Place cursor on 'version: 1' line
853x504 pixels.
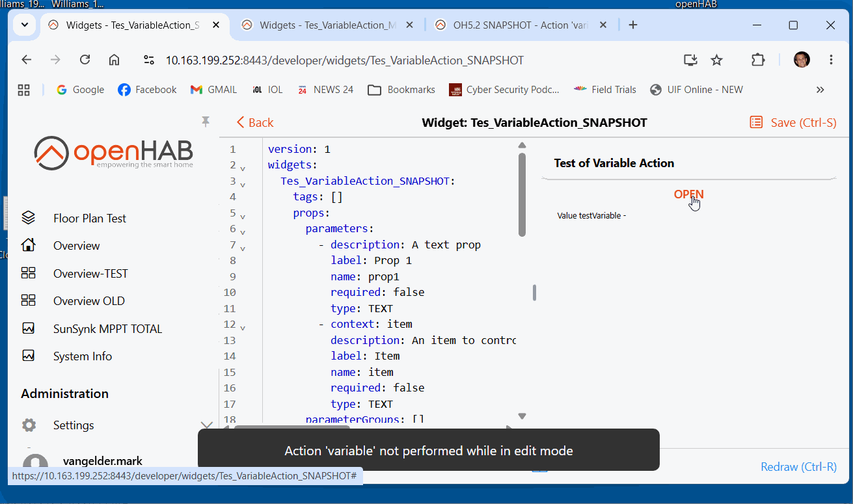(299, 149)
